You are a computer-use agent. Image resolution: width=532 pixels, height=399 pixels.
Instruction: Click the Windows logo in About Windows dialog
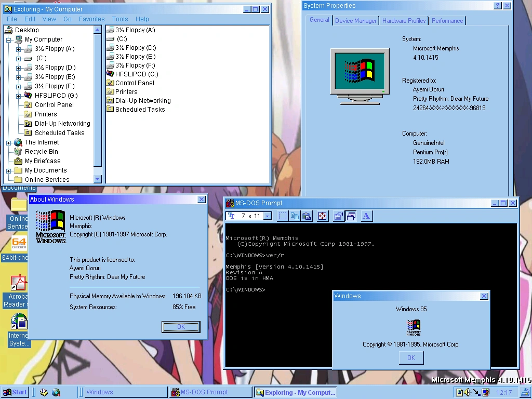pyautogui.click(x=50, y=227)
